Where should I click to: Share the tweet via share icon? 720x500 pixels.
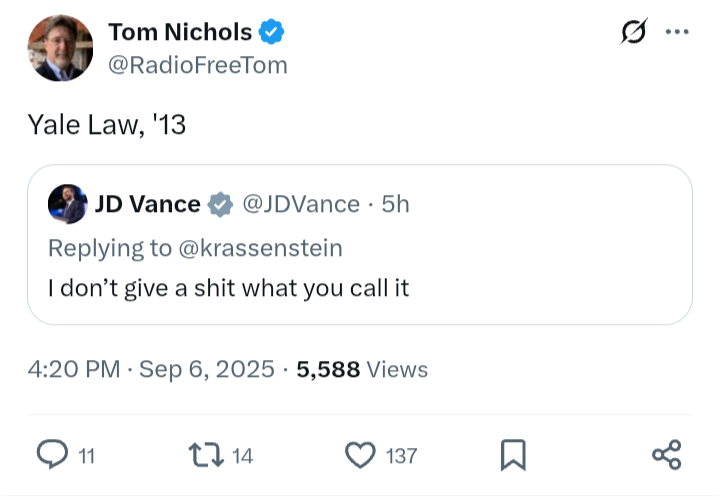click(x=666, y=455)
